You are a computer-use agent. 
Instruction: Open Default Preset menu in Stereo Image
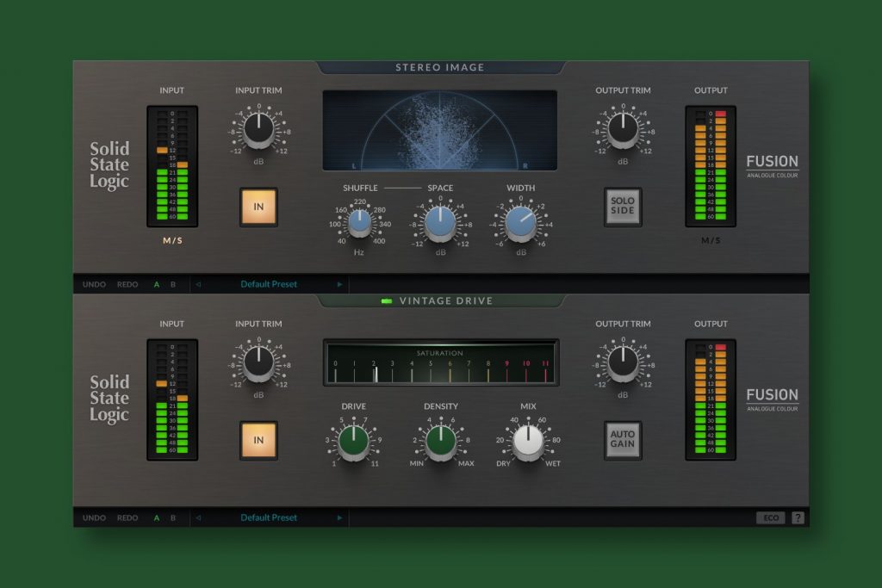(x=269, y=284)
